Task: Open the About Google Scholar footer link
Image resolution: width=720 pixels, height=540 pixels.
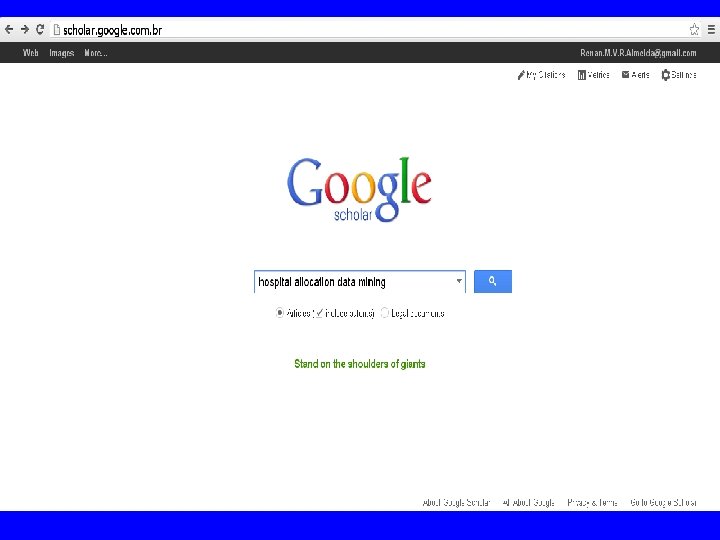Action: coord(456,502)
